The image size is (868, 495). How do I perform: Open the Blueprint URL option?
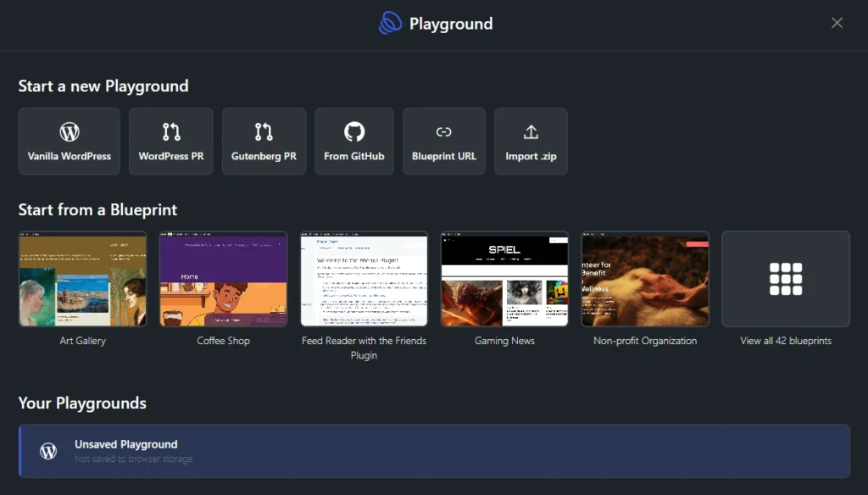tap(444, 141)
